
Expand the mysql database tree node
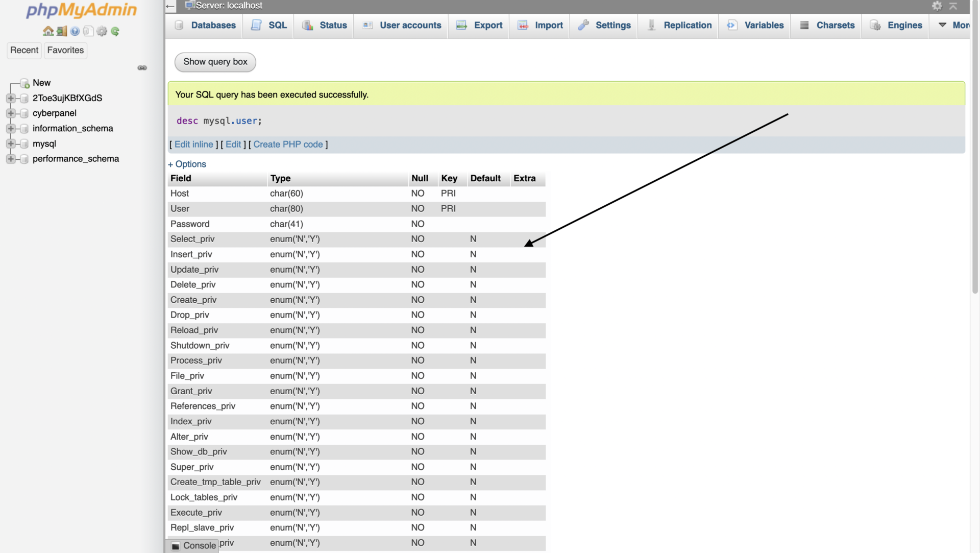pyautogui.click(x=11, y=144)
